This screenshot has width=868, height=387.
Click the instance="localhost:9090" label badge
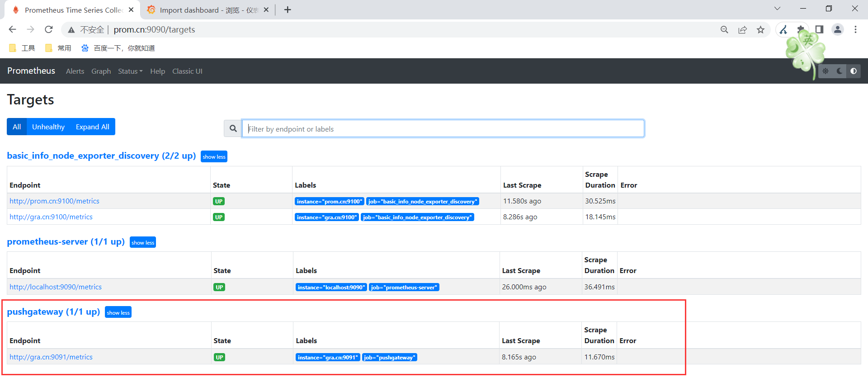331,288
